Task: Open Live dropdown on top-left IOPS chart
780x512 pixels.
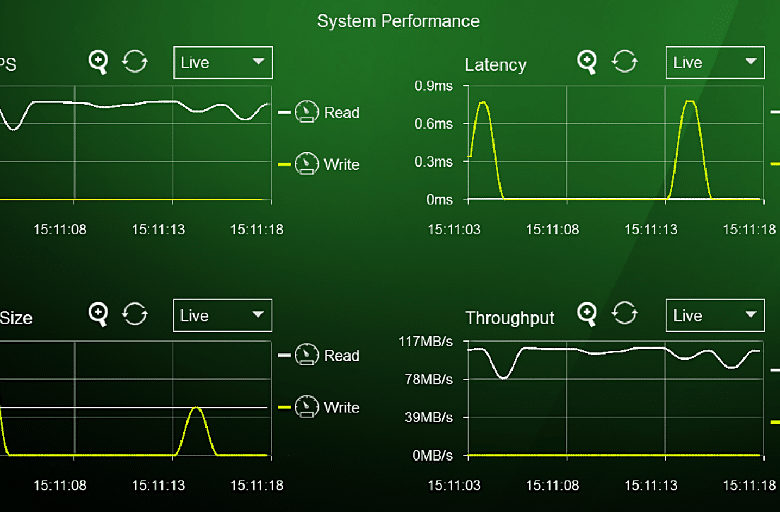Action: point(223,63)
